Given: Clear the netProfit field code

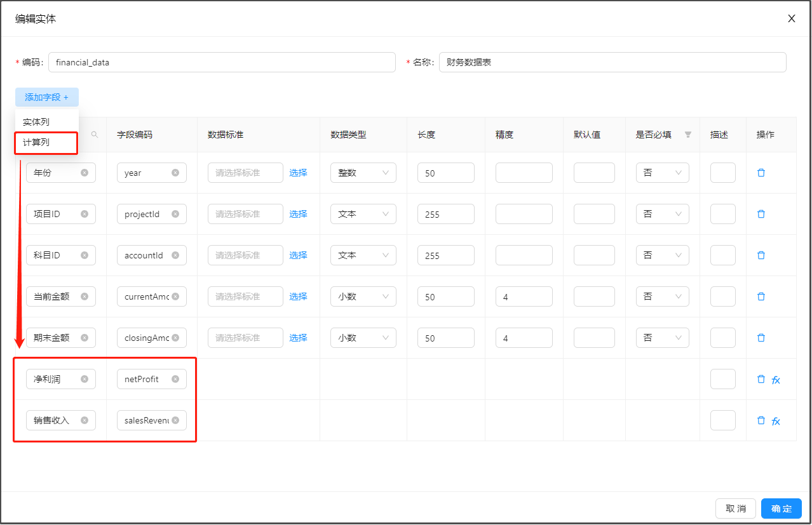Looking at the screenshot, I should tap(175, 379).
